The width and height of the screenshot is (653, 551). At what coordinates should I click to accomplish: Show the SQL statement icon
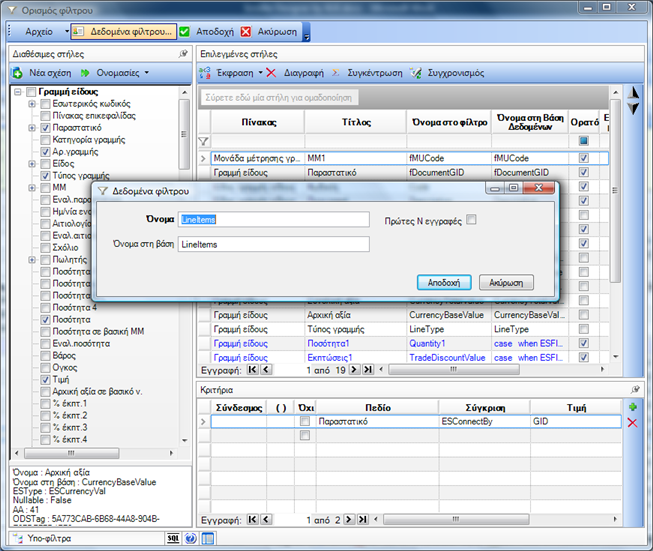pos(173,538)
